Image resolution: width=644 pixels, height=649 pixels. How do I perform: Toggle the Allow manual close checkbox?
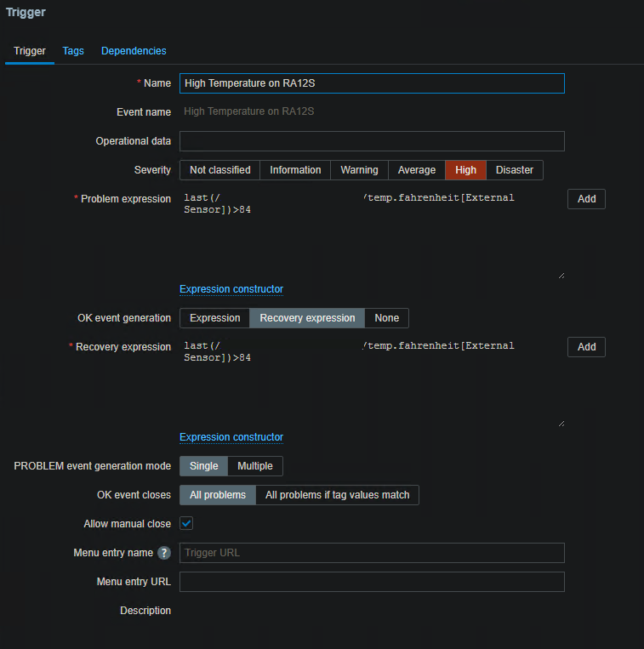pos(186,523)
